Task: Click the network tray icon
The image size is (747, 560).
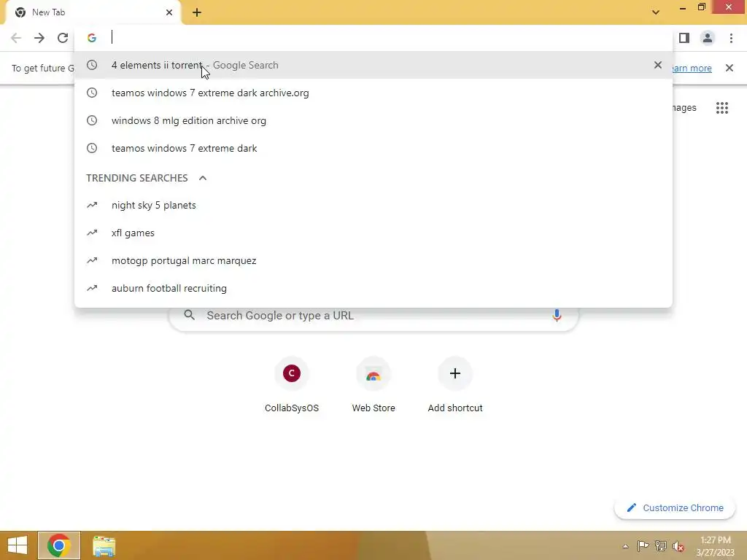Action: coord(660,545)
